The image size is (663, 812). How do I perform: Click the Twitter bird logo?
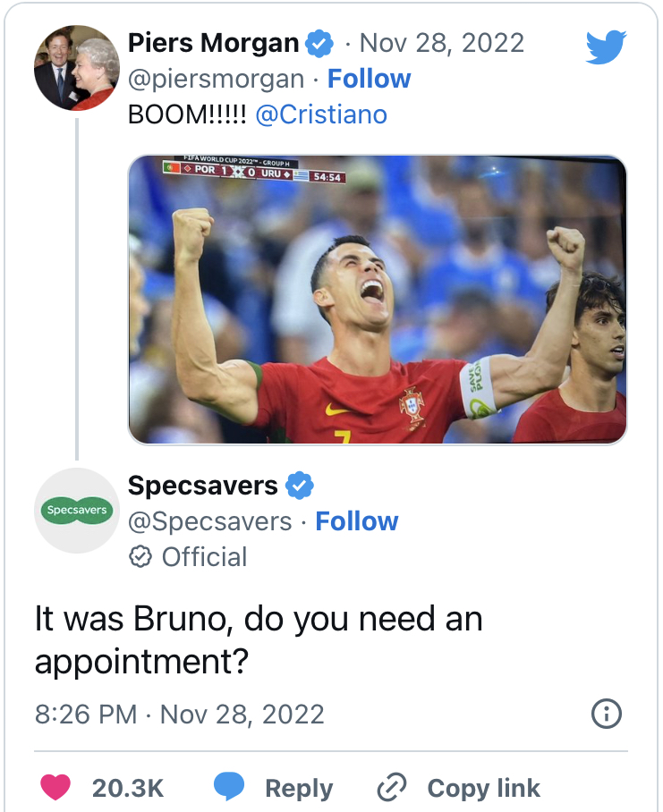tap(607, 47)
